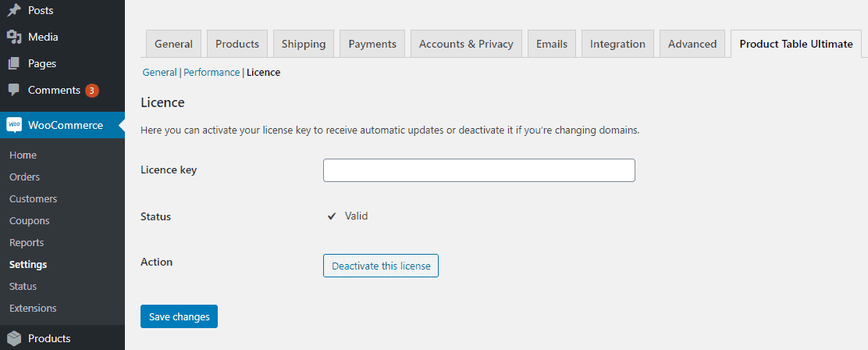This screenshot has width=868, height=350.
Task: Open the Performance sub-section link
Action: (x=212, y=73)
